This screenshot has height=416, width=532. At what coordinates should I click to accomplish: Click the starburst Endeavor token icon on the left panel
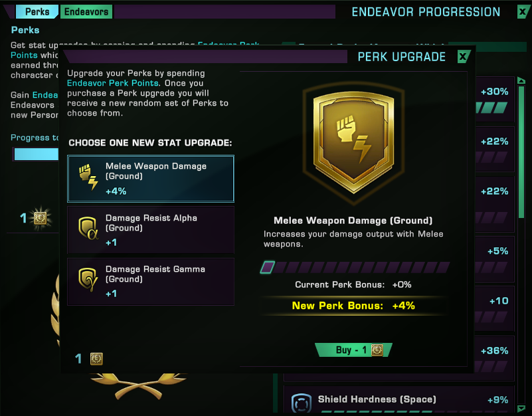click(40, 218)
